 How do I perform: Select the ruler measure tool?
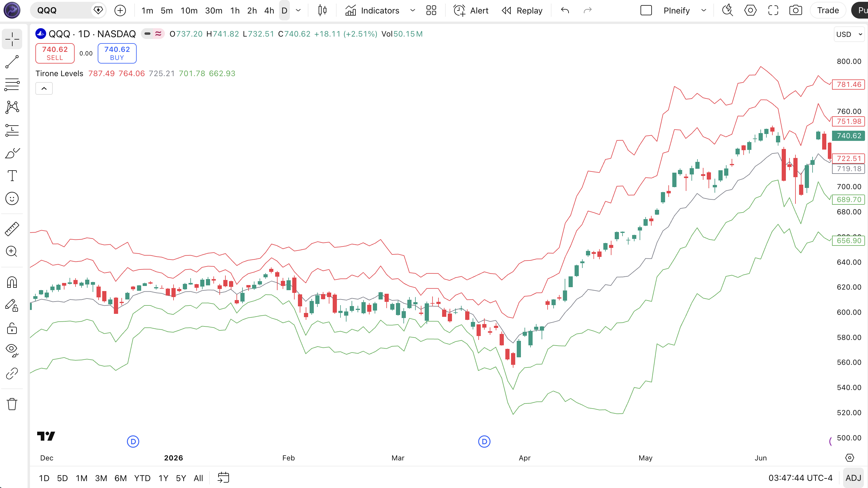(x=12, y=229)
